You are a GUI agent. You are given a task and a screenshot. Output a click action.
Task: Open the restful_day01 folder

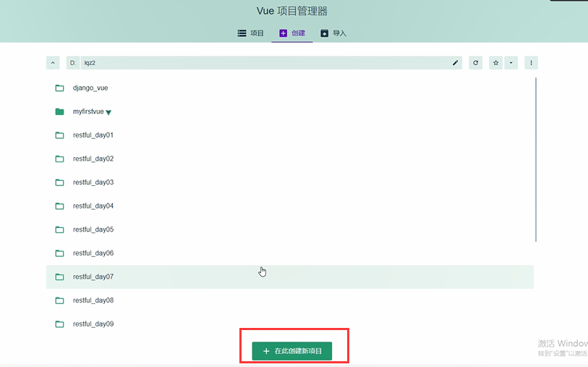pos(290,135)
